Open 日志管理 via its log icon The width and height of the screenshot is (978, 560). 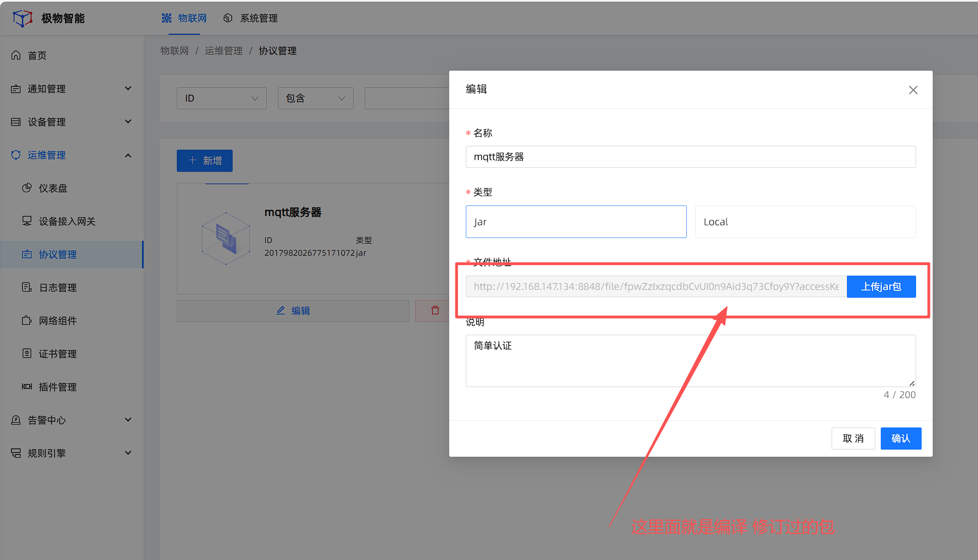click(x=27, y=287)
